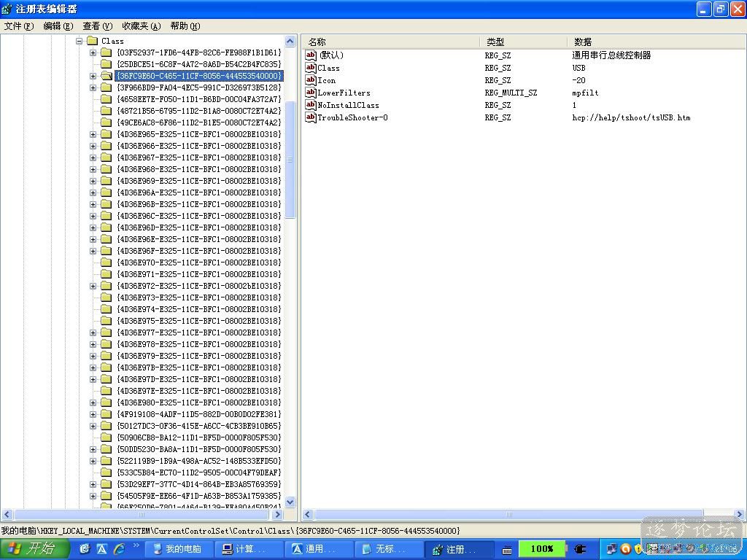Expand {3F966BD9-FA04-4EC5-991C-D326973B5128} key
Viewport: 747px width, 560px height.
[93, 87]
